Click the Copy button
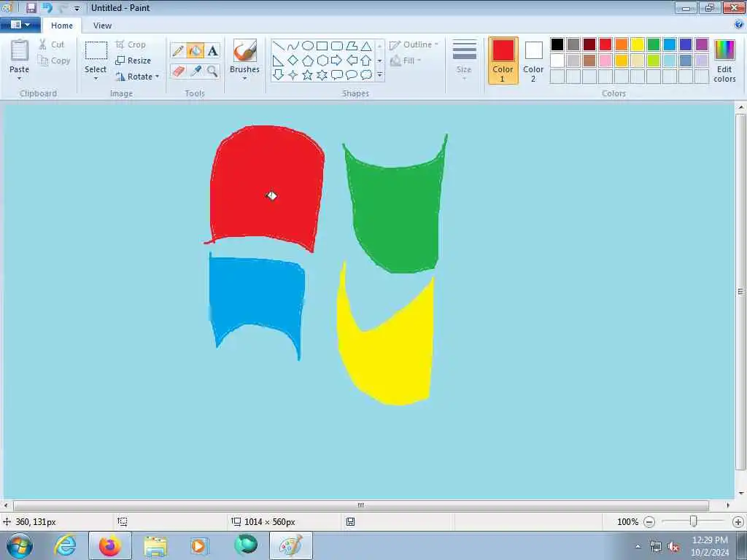Image resolution: width=747 pixels, height=560 pixels. click(54, 61)
